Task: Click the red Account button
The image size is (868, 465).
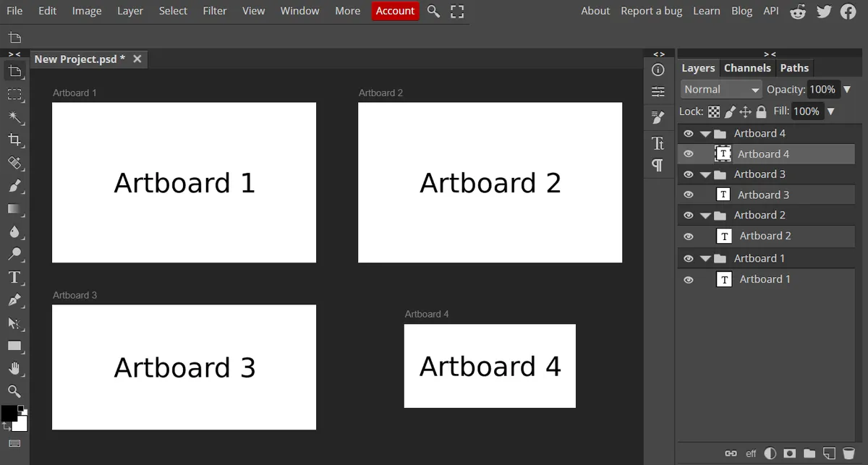Action: [x=395, y=11]
